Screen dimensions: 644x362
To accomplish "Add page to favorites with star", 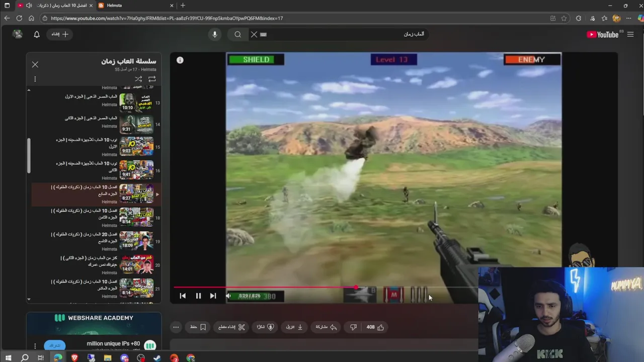I will click(x=564, y=18).
